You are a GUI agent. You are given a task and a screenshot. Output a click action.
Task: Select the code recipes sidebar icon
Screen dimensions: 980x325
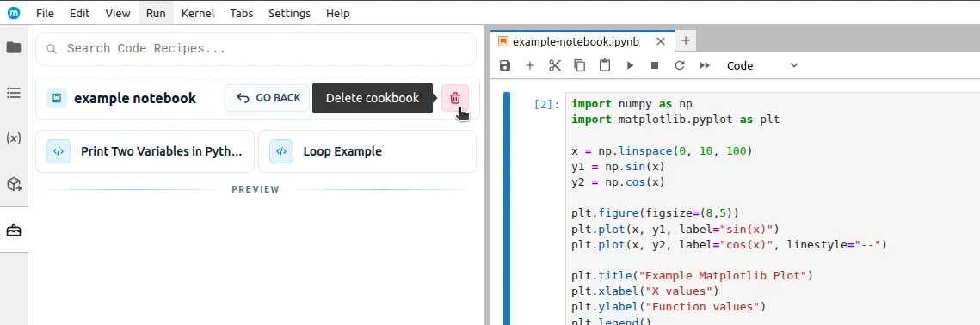coord(13,230)
